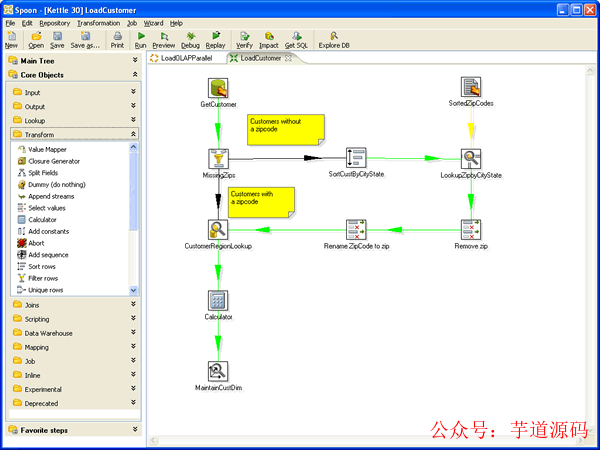
Task: Save the transformation with the Save icon
Action: pyautogui.click(x=57, y=36)
